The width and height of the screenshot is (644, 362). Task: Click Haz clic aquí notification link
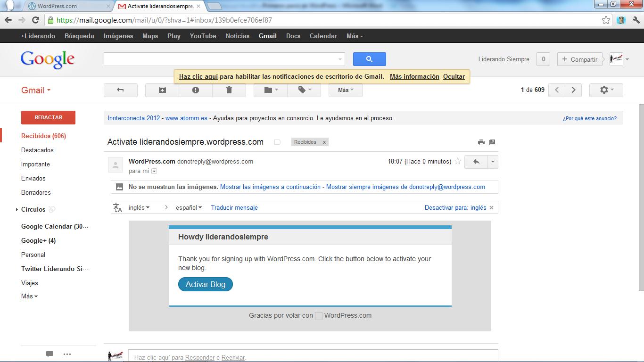pyautogui.click(x=198, y=76)
